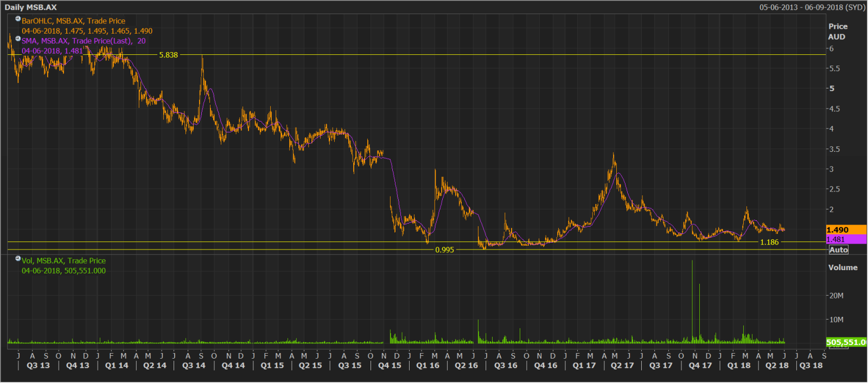Click the Q3 17 quarter label
The width and height of the screenshot is (868, 383).
[661, 366]
